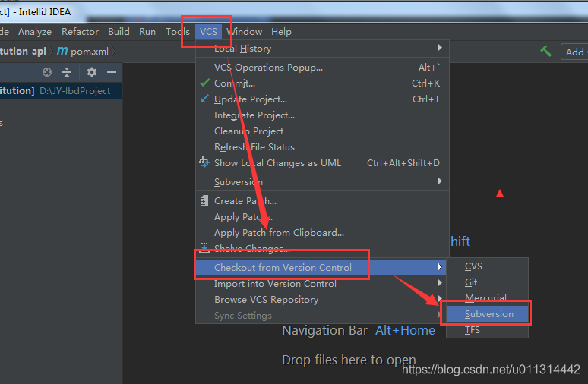The image size is (588, 384).
Task: Open the VCS menu
Action: click(x=208, y=32)
